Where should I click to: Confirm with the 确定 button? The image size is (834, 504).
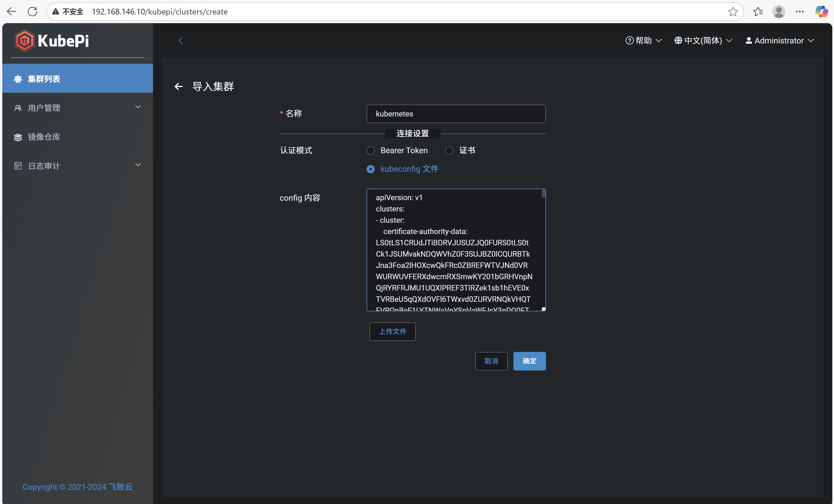pyautogui.click(x=529, y=361)
